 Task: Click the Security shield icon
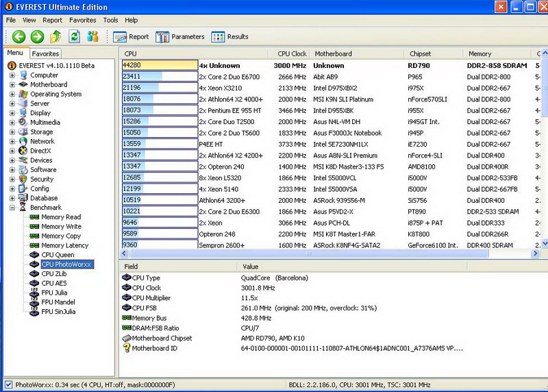[x=23, y=179]
